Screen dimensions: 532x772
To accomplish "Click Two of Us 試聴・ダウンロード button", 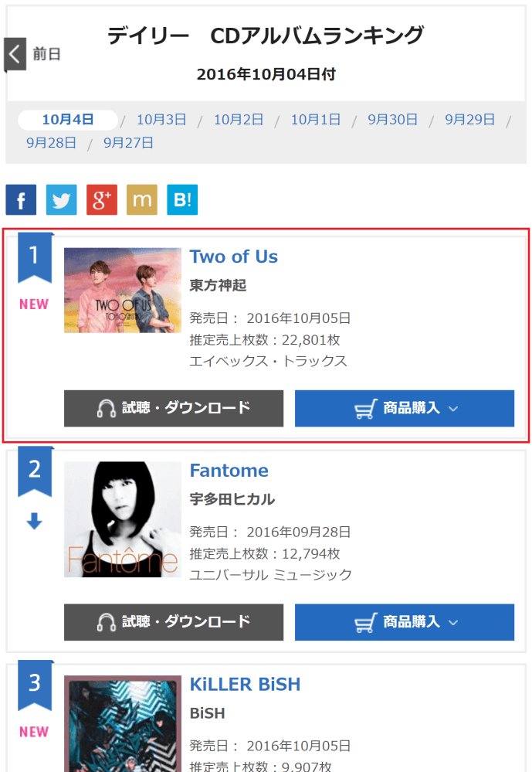I will [174, 408].
